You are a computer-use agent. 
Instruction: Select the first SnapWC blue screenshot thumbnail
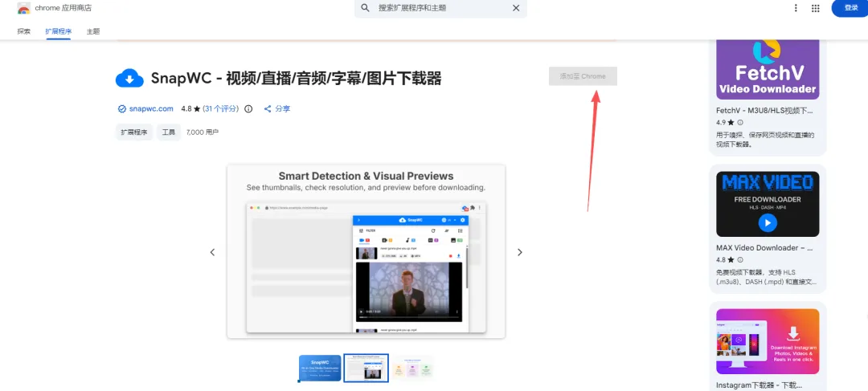tap(320, 369)
